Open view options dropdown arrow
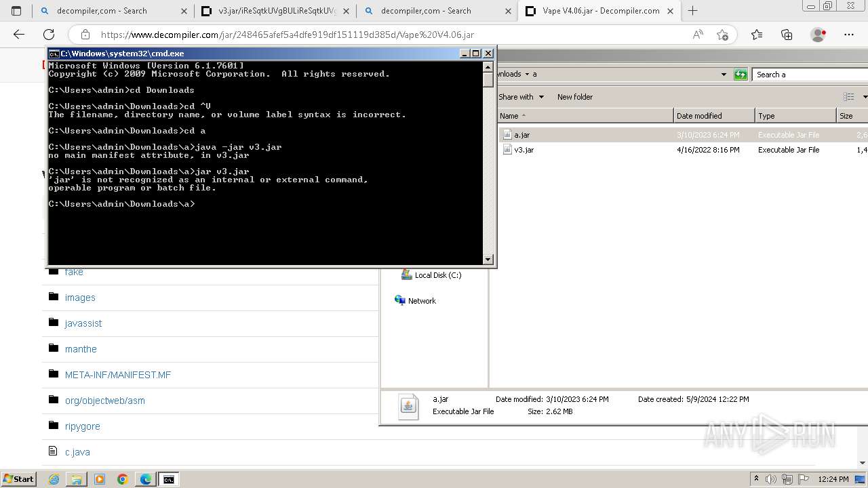The height and width of the screenshot is (488, 868). point(865,97)
